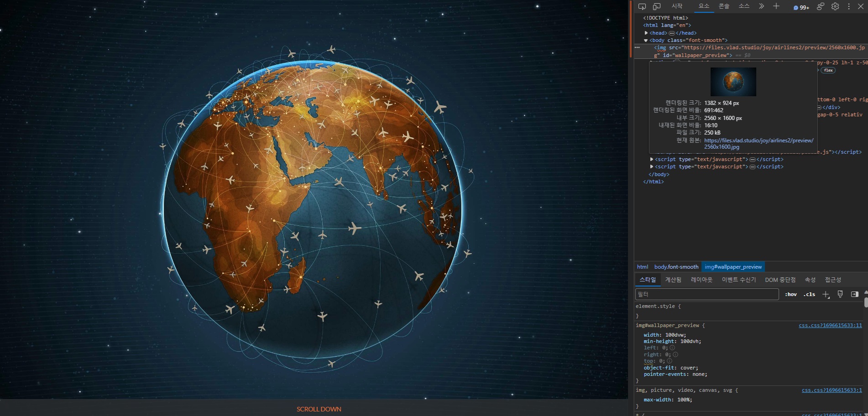Open DevTools settings gear

click(x=835, y=6)
